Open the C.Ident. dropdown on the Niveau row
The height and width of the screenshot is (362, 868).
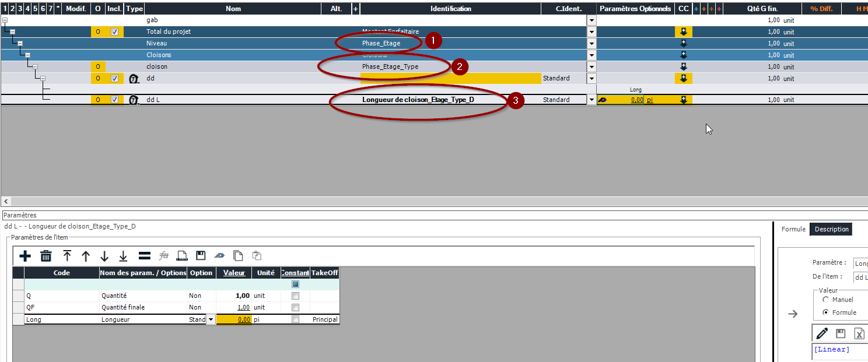point(591,44)
